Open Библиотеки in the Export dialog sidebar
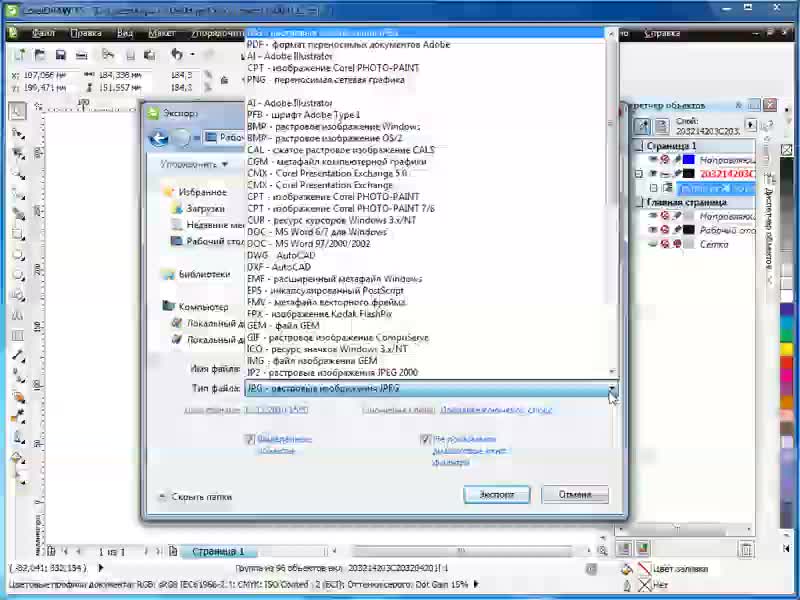This screenshot has height=600, width=800. (204, 274)
